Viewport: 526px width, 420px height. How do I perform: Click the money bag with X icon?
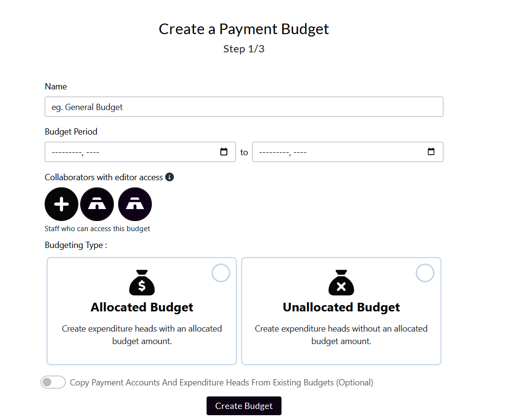click(341, 283)
